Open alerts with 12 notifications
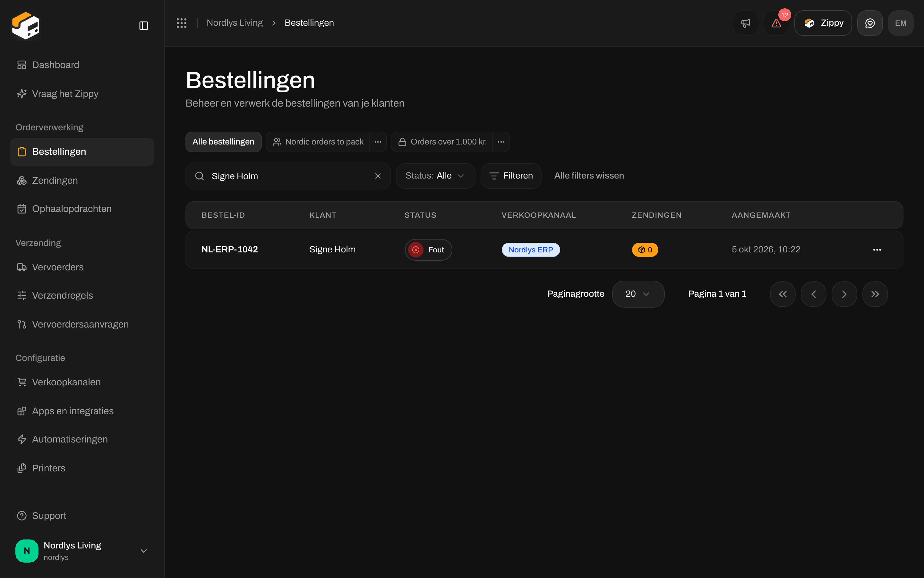This screenshot has width=924, height=578. (x=776, y=23)
